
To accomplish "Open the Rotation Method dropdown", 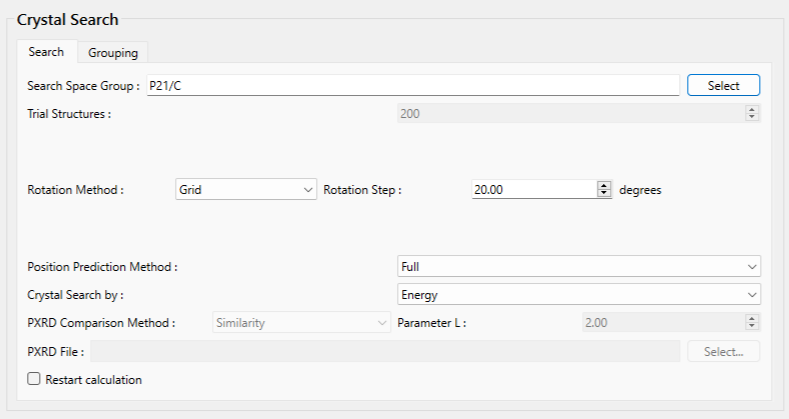I will [x=245, y=189].
